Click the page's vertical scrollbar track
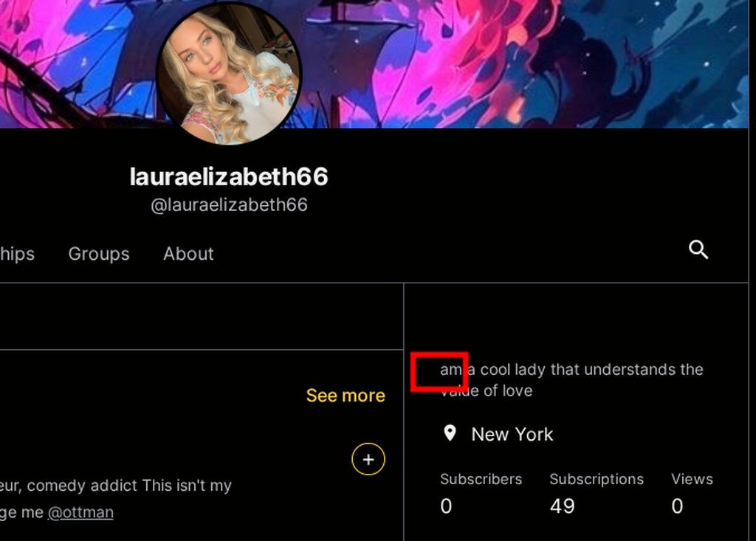 (752, 270)
